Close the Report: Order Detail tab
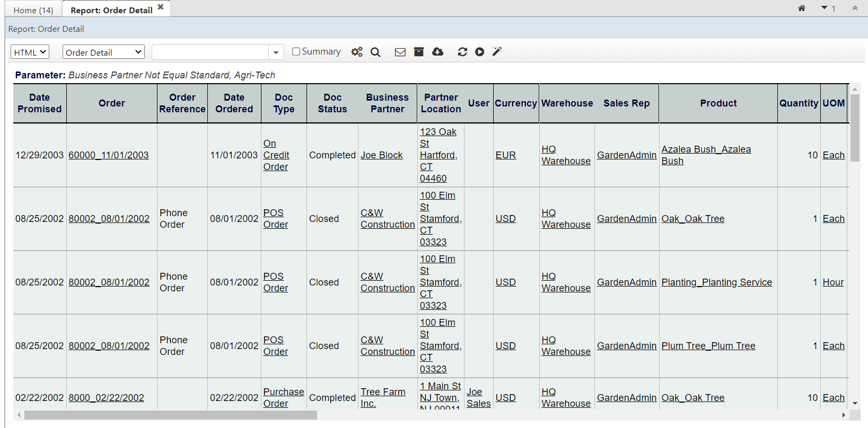This screenshot has height=428, width=868. [x=161, y=7]
